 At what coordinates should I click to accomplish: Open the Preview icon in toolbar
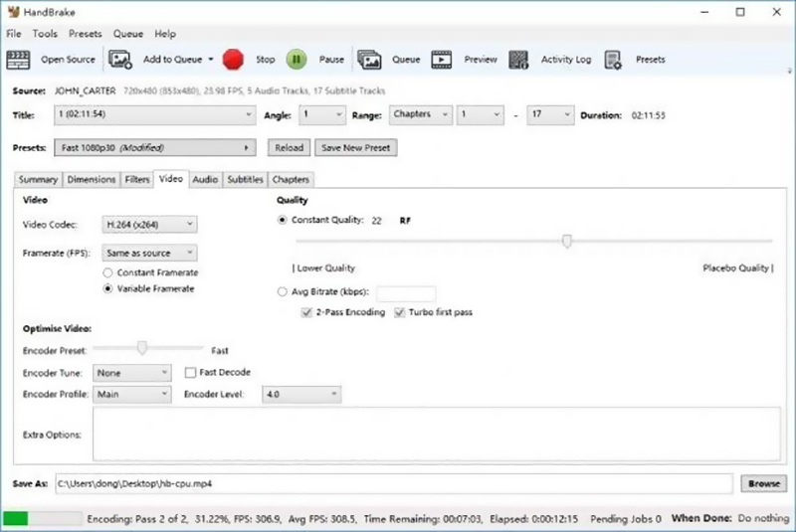click(x=442, y=60)
